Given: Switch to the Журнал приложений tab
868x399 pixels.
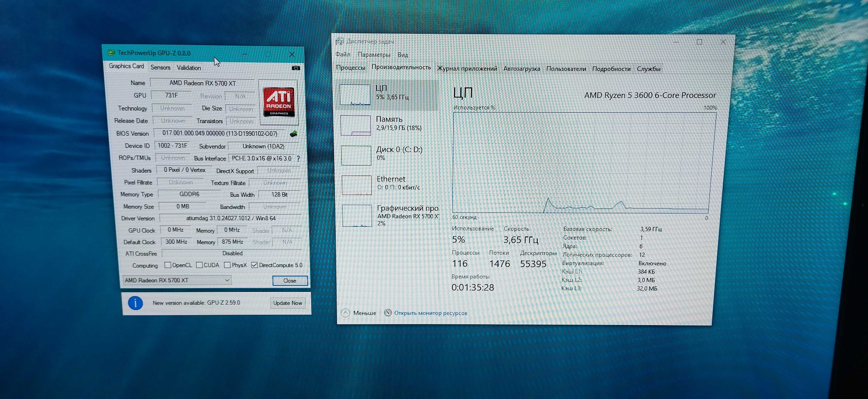Looking at the screenshot, I should click(467, 68).
